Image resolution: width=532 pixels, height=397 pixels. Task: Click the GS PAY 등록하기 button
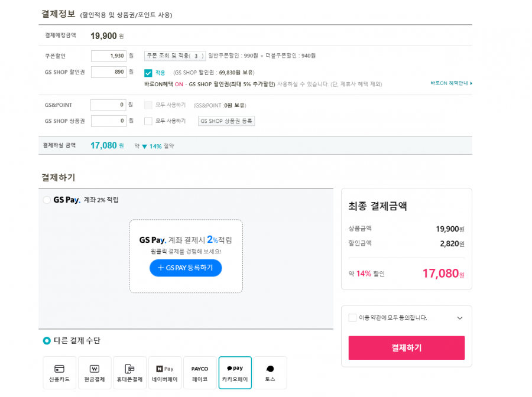(186, 268)
